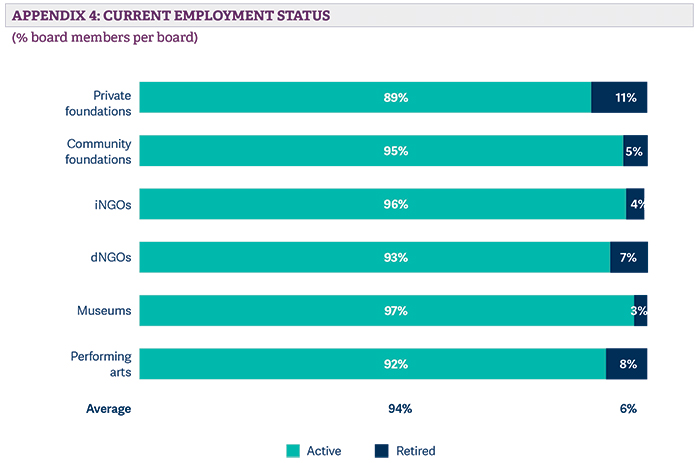Click the dNGOs 93% active bar
The width and height of the screenshot is (700, 463).
click(375, 258)
